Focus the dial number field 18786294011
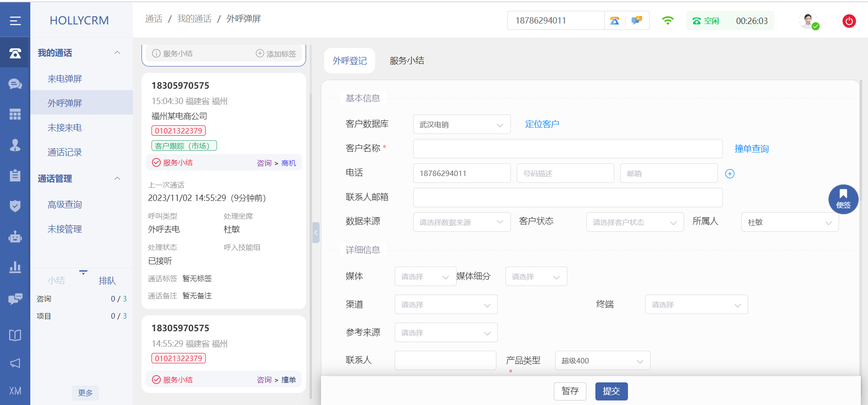Viewport: 868px width, 405px height. [x=556, y=21]
